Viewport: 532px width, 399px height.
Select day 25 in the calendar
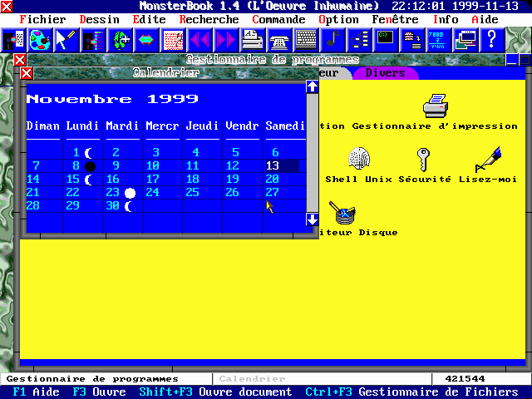pos(192,192)
